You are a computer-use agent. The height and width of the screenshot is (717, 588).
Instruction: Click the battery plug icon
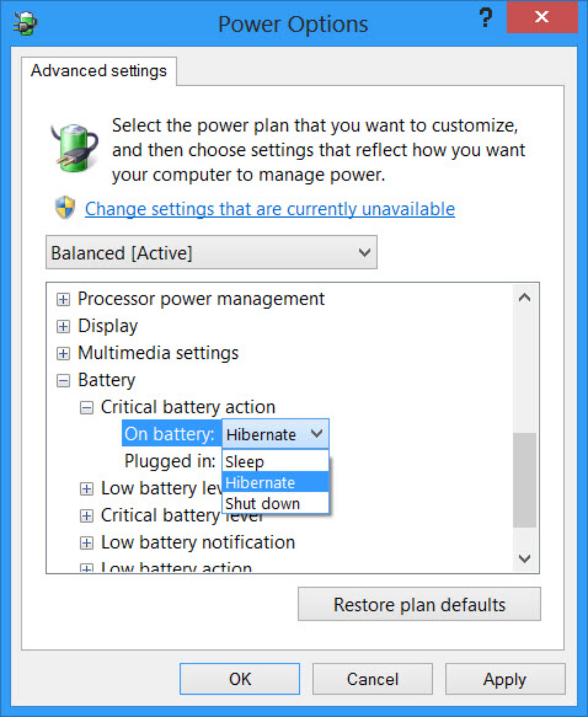[x=74, y=148]
